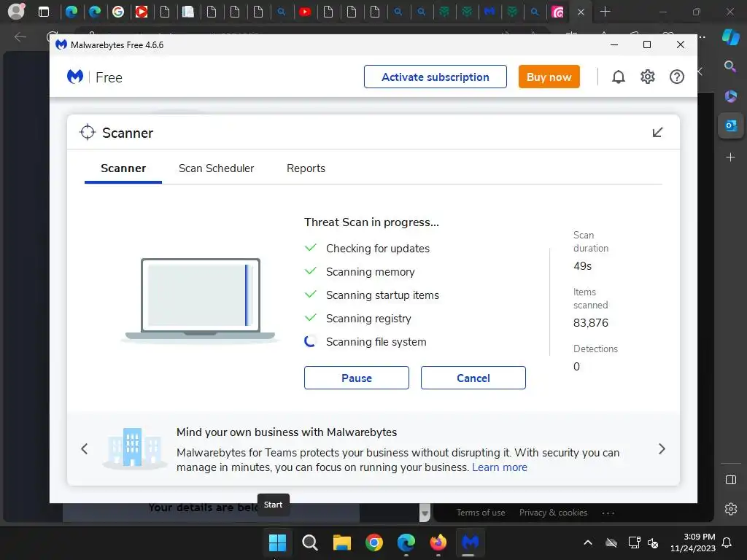Click Edge profile avatar
The height and width of the screenshot is (560, 747).
click(x=16, y=12)
